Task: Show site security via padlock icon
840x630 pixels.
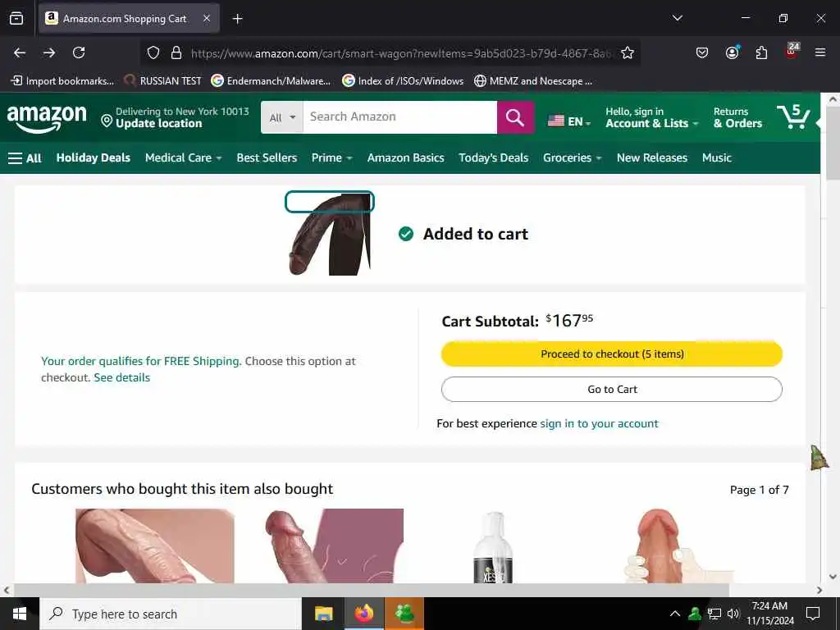Action: coord(176,53)
